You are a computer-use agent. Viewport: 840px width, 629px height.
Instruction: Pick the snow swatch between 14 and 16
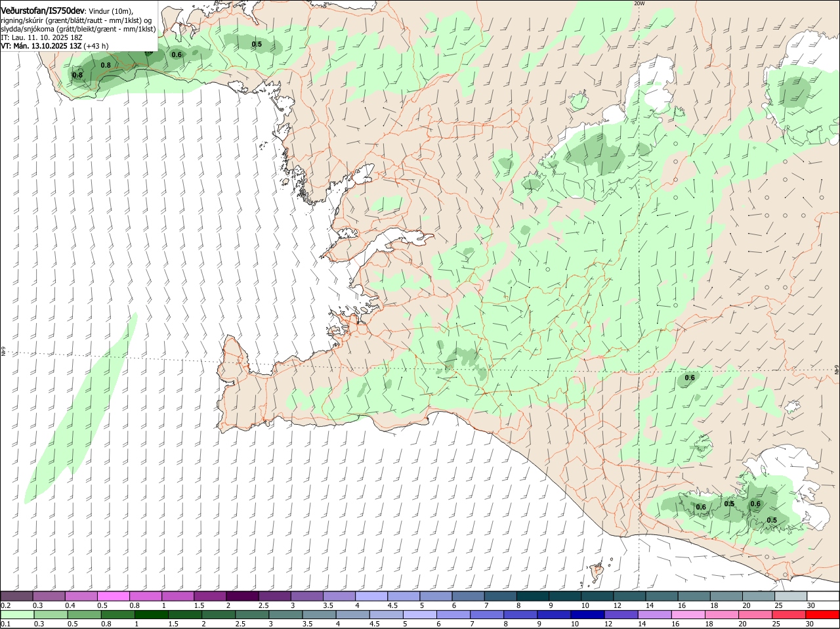pos(663,596)
